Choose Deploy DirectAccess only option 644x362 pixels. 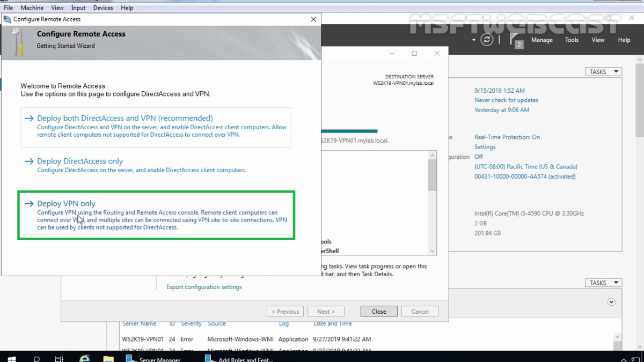[x=156, y=165]
